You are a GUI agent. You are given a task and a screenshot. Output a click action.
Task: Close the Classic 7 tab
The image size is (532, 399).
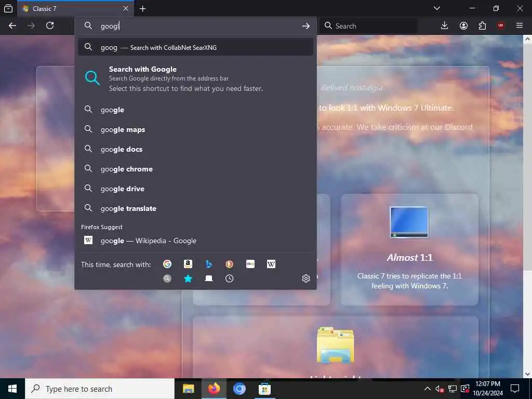[126, 8]
